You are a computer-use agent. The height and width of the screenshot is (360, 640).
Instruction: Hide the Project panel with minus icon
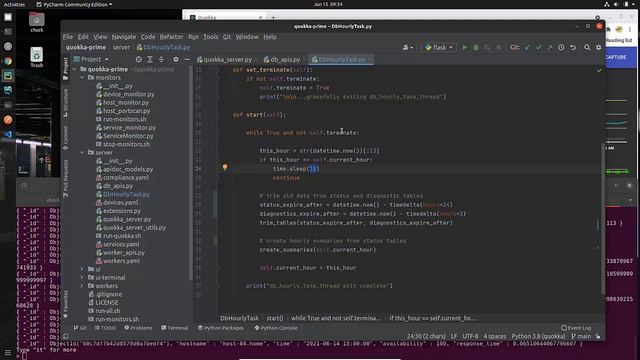tap(187, 60)
